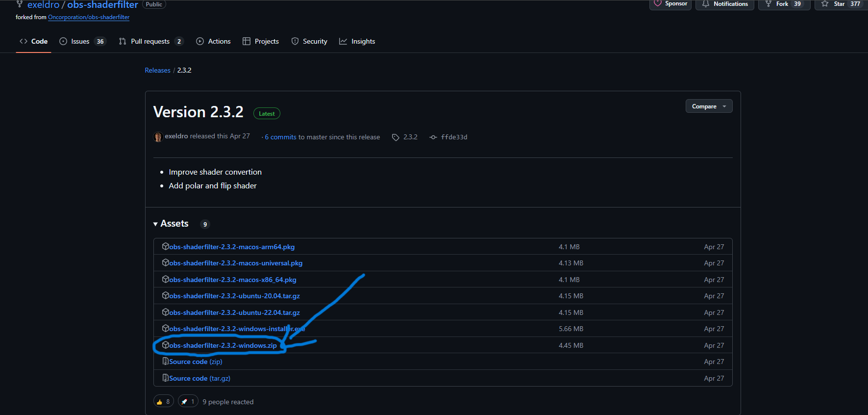This screenshot has height=415, width=868.
Task: Click the package icon for ubuntu-20.04.tar.gz
Action: [166, 296]
